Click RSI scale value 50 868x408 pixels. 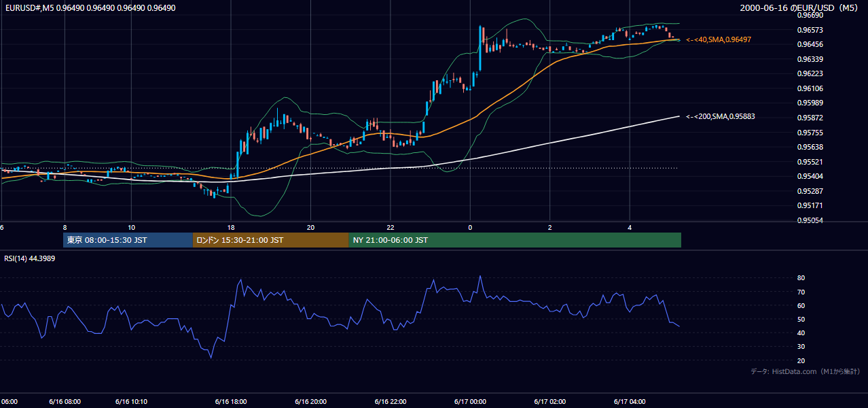click(x=801, y=319)
